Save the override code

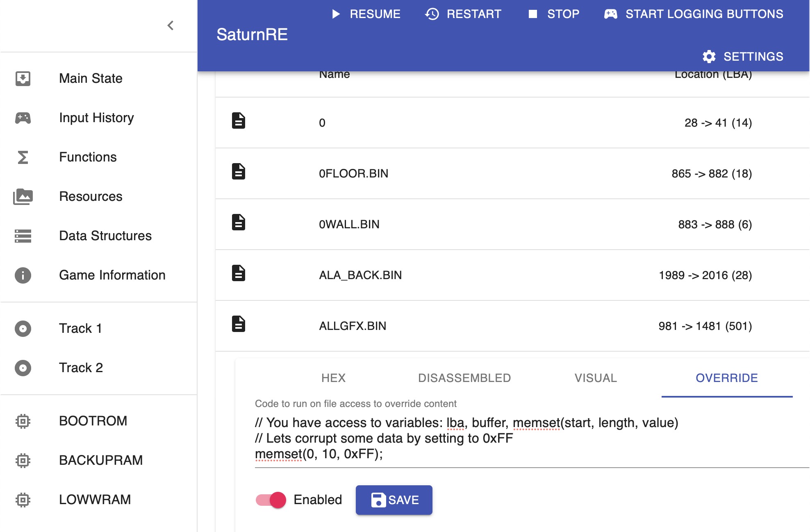click(394, 500)
